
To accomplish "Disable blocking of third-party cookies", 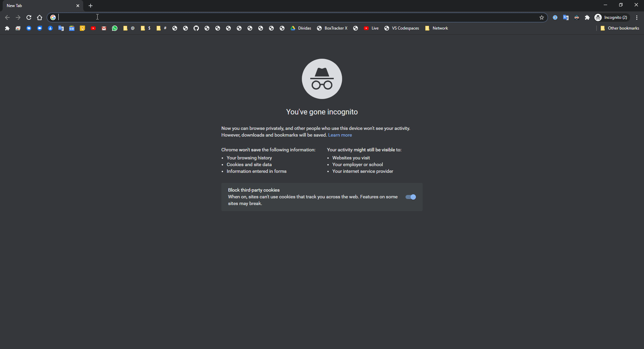I will [x=411, y=197].
